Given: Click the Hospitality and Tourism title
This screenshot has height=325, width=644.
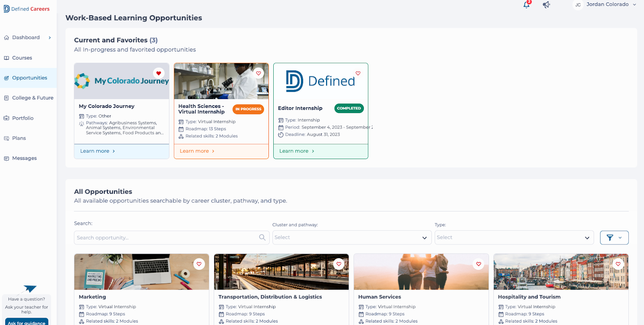Looking at the screenshot, I should (x=529, y=297).
